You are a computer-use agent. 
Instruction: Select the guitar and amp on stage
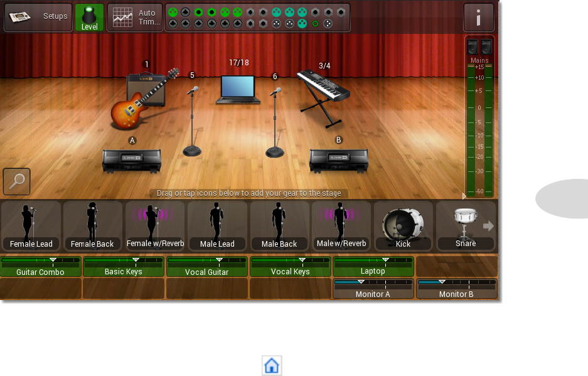[145, 99]
